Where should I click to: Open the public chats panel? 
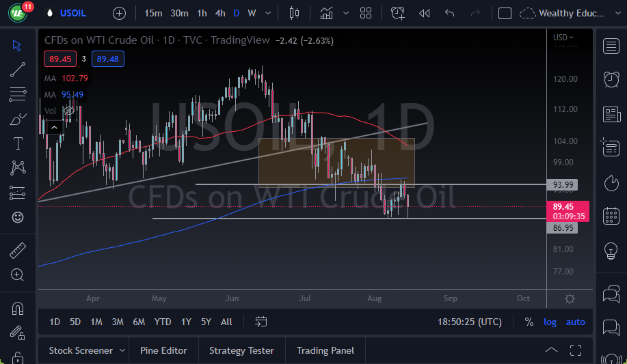[x=611, y=294]
